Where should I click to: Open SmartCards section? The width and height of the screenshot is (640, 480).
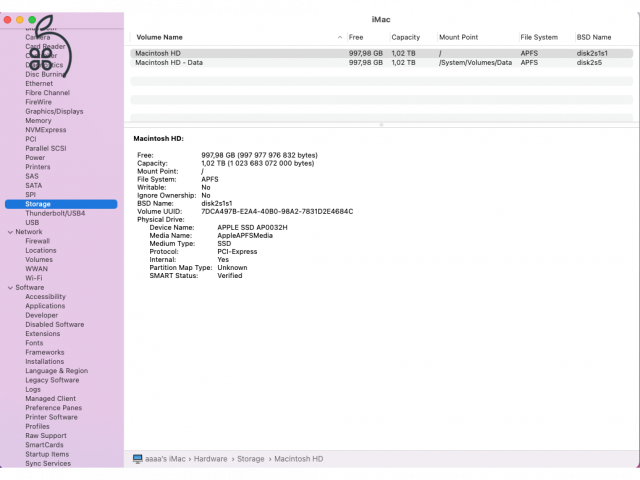click(x=44, y=445)
